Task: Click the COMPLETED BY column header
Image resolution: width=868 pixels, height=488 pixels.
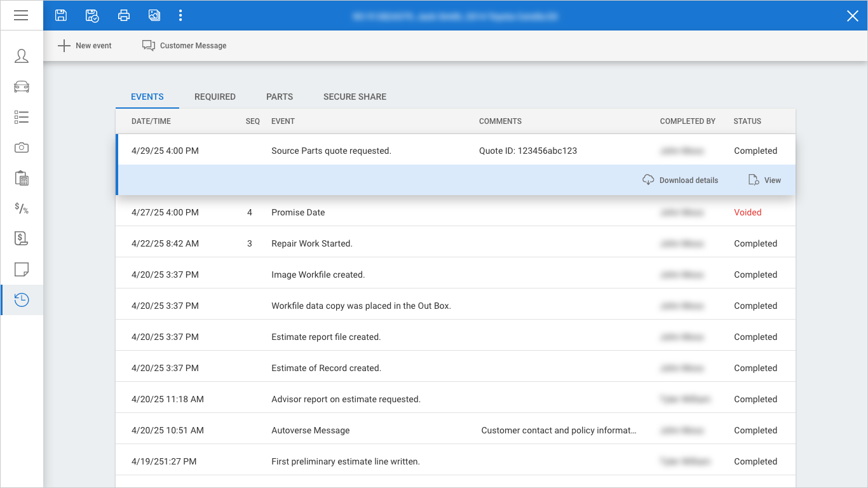Action: coord(688,121)
